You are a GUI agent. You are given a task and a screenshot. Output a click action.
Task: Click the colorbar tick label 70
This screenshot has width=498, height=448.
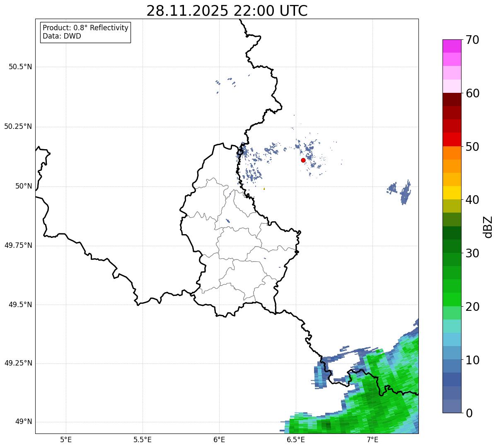point(472,40)
